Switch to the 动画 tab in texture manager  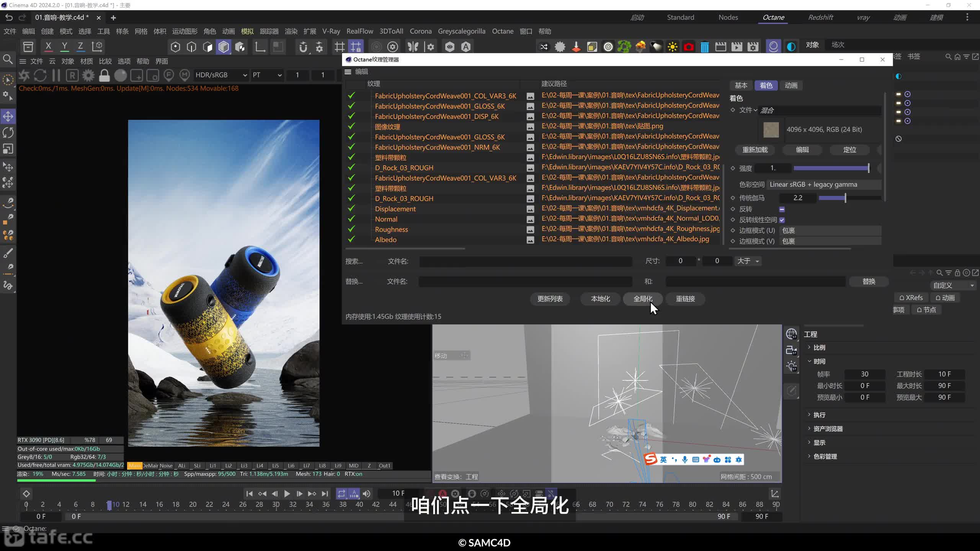(791, 85)
